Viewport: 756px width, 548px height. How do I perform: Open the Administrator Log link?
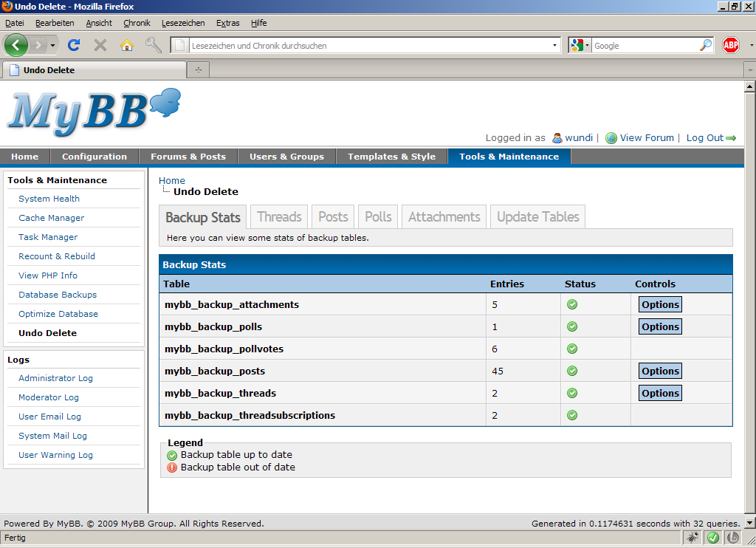55,378
